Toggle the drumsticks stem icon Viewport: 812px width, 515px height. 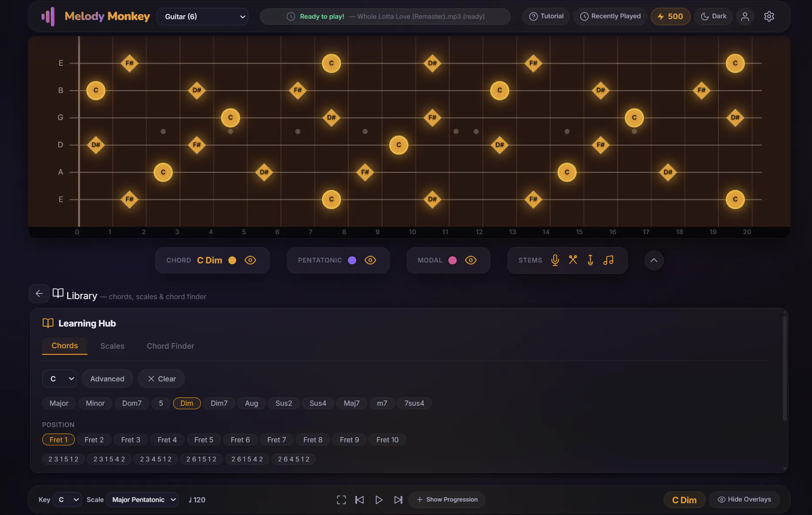pos(573,260)
